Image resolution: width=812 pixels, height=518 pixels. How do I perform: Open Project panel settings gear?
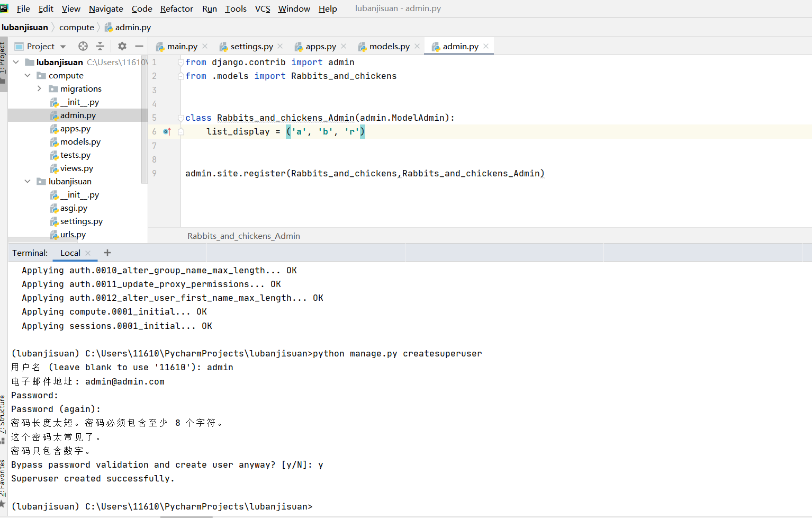[x=122, y=46]
